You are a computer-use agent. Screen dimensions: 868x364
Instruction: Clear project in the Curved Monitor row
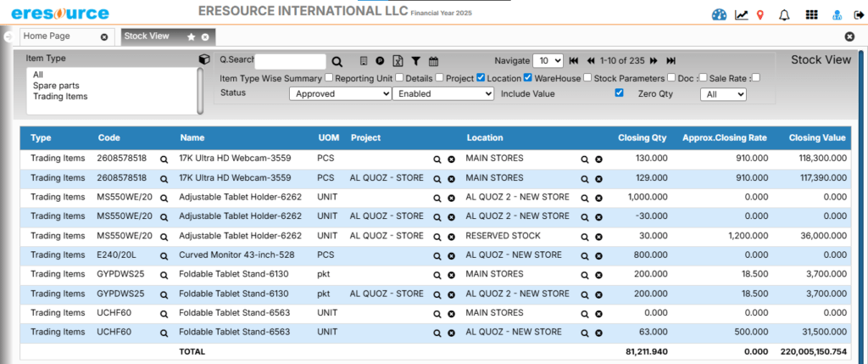[x=451, y=256]
